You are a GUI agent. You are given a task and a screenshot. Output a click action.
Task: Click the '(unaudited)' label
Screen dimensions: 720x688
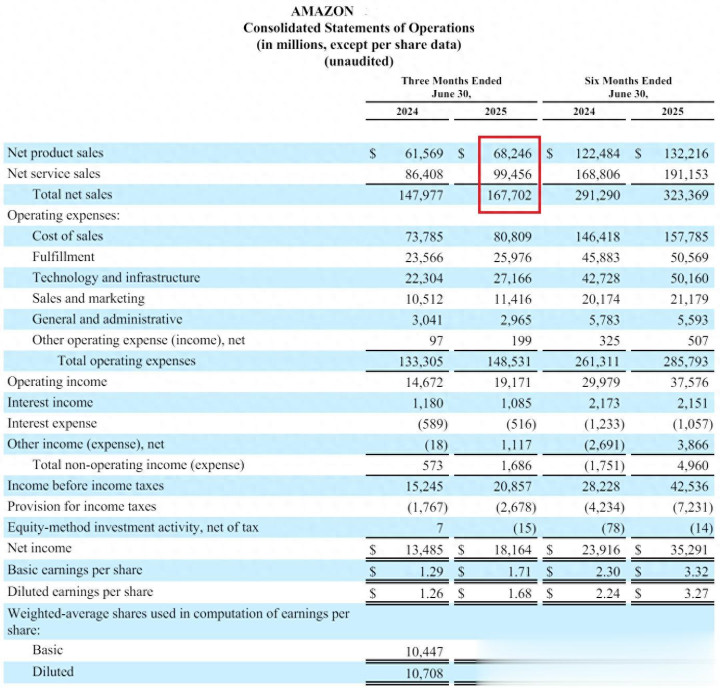[x=359, y=61]
